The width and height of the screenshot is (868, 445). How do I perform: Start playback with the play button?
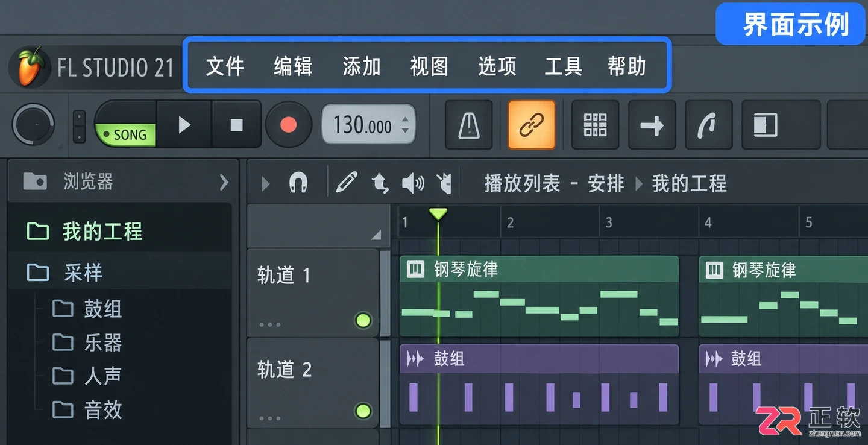tap(184, 125)
